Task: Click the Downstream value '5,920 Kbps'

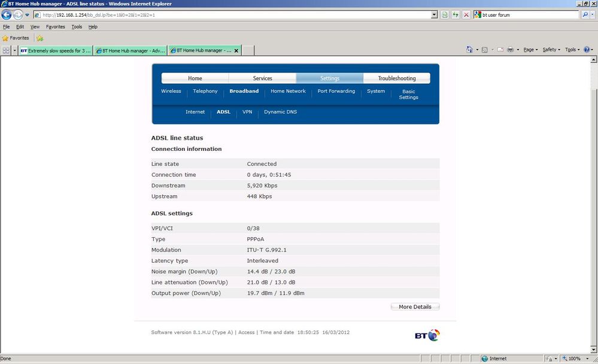Action: (262, 186)
